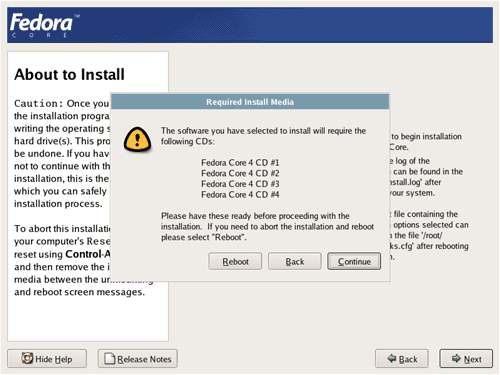Screen dimensions: 500x375
Task: Click the blue Fedora header banner
Action: (250, 25)
